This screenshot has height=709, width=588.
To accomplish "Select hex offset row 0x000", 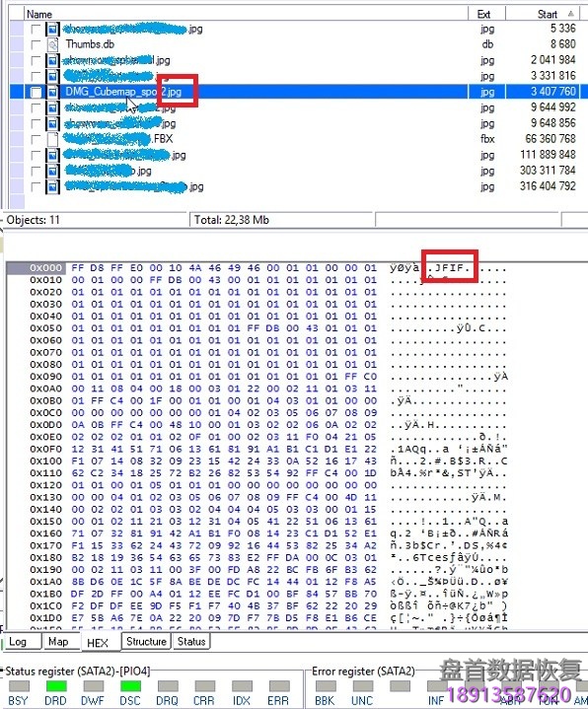I will [45, 268].
